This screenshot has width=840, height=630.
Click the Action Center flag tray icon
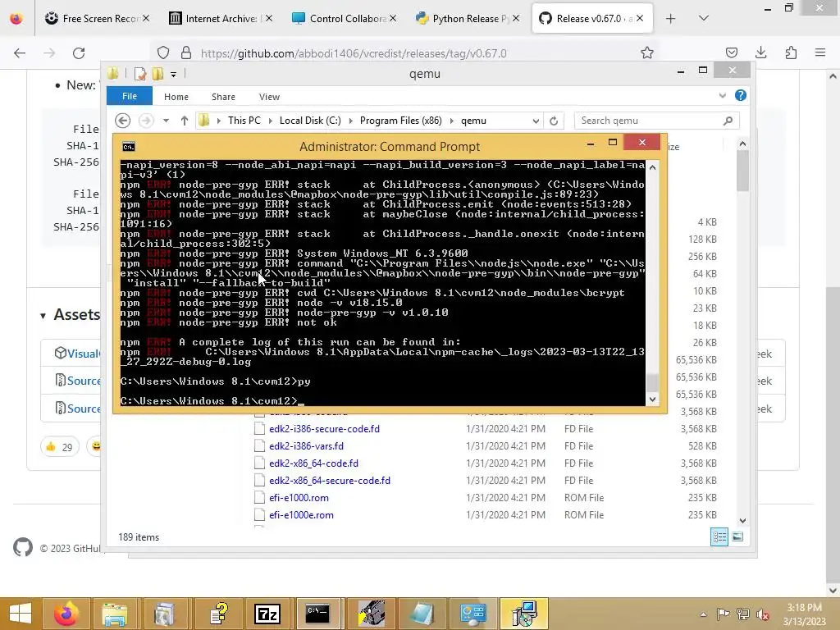point(724,614)
